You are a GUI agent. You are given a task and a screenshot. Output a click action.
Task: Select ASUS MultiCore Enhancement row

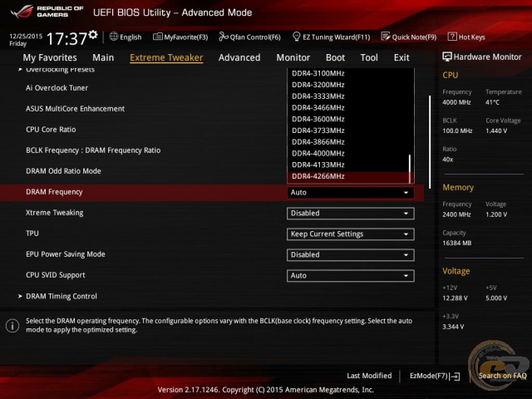pos(75,109)
